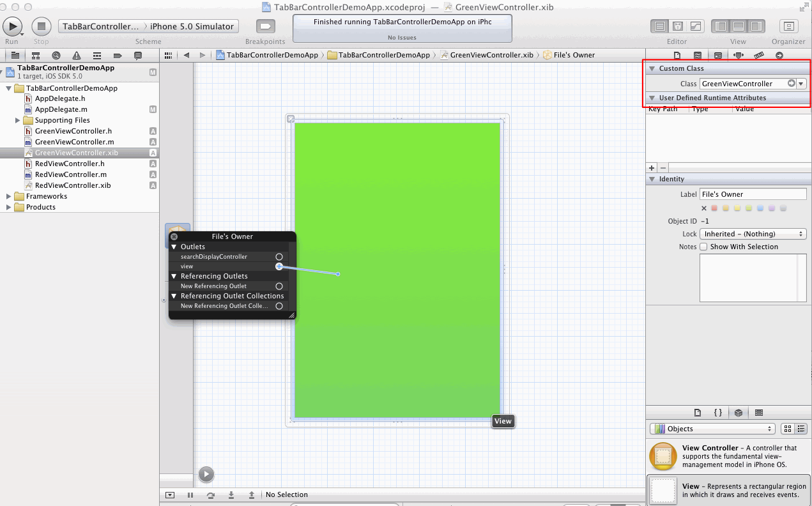Viewport: 812px width, 506px height.
Task: Close the File's Owner outlets popup
Action: (174, 236)
